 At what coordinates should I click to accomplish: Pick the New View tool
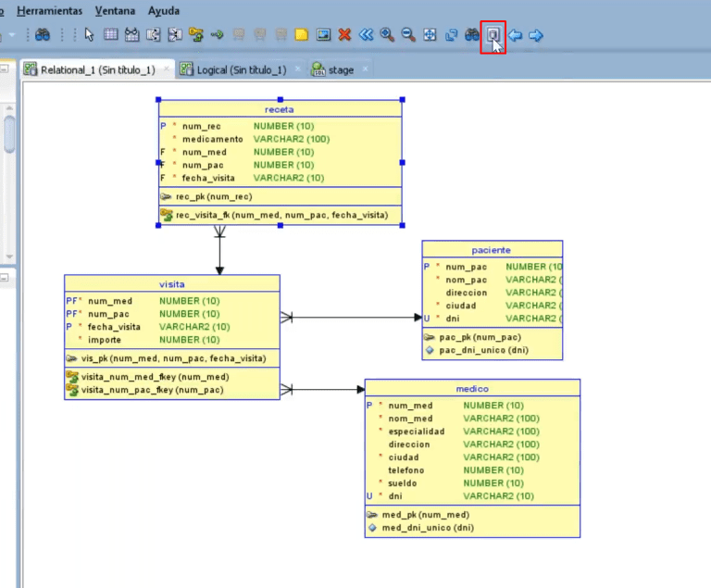(131, 35)
